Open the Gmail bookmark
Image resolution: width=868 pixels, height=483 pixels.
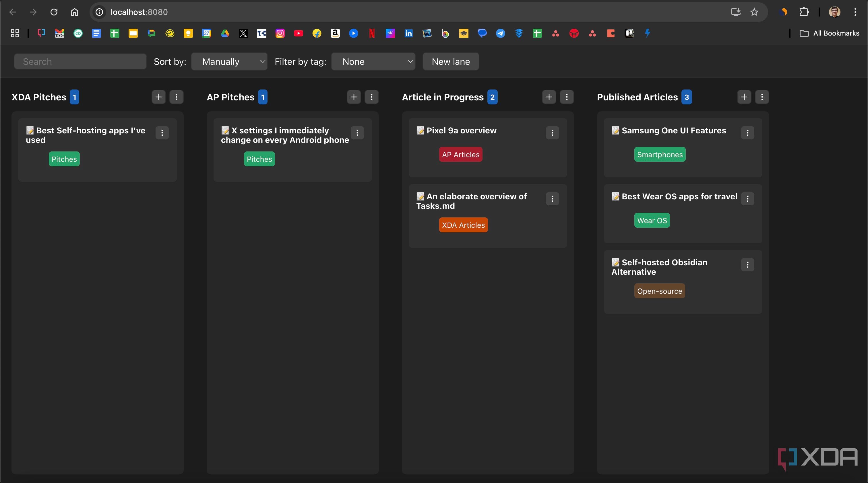60,33
